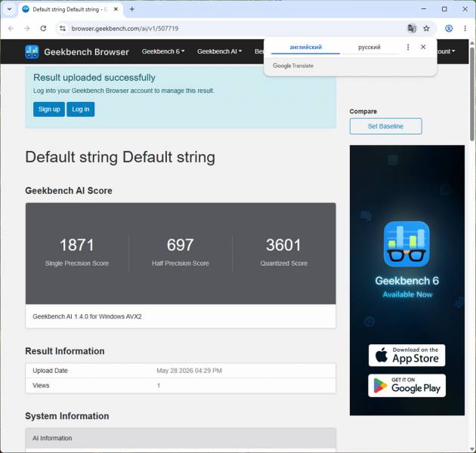The image size is (476, 453).
Task: Select the английский translate tab
Action: [305, 48]
